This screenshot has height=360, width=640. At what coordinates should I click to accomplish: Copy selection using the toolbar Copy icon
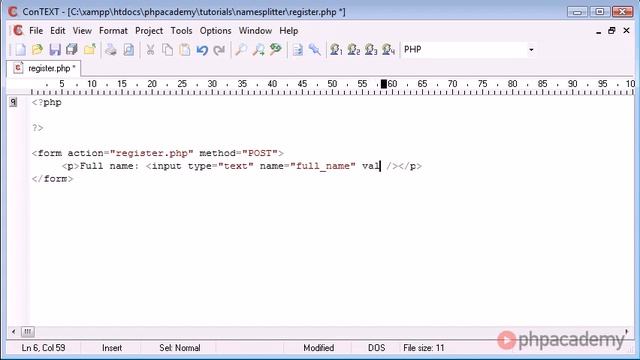click(x=167, y=50)
